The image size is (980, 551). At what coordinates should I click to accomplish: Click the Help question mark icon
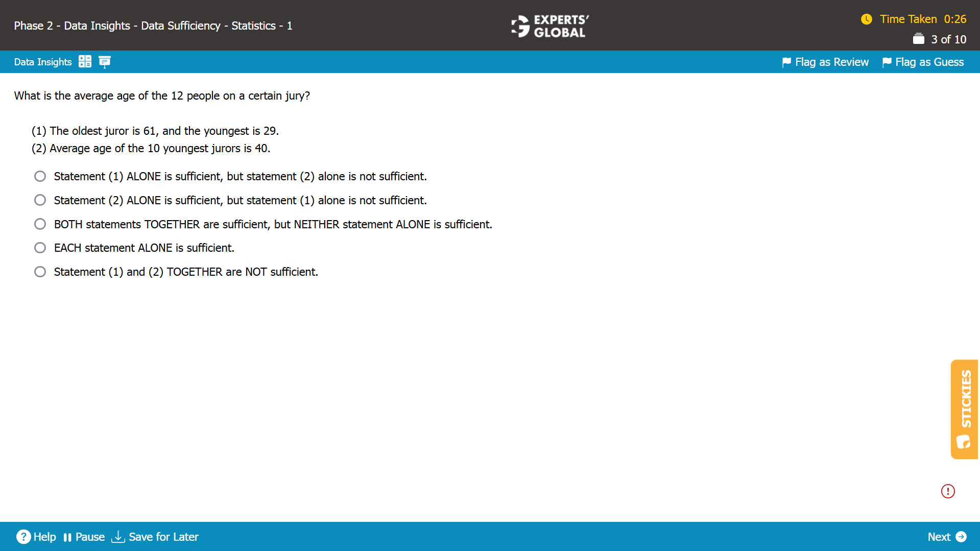[x=23, y=537]
